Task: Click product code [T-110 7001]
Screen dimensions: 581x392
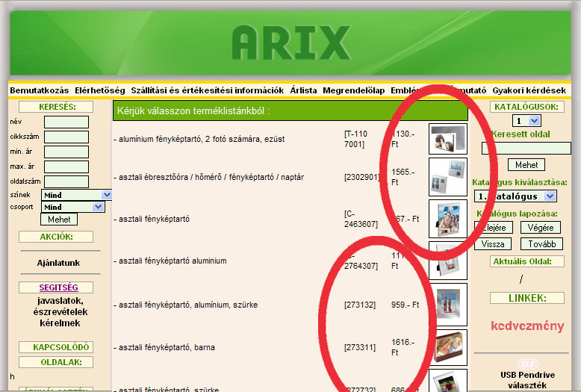Action: 355,139
